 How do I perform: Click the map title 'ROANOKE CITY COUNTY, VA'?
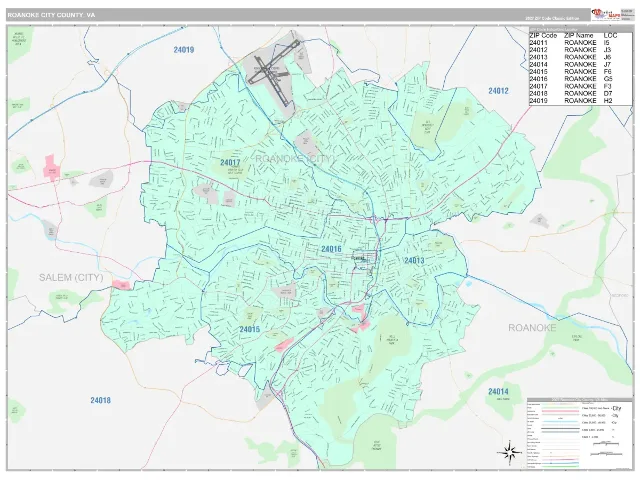(x=51, y=15)
